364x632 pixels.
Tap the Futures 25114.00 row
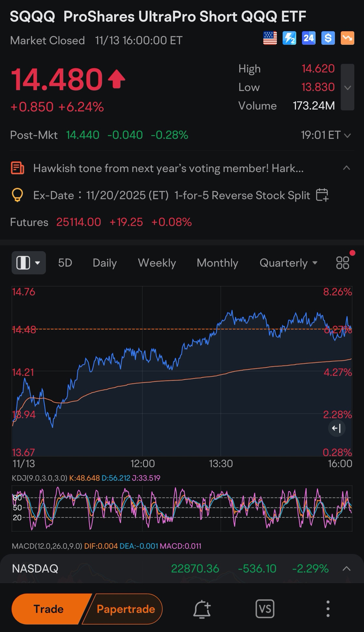[101, 222]
